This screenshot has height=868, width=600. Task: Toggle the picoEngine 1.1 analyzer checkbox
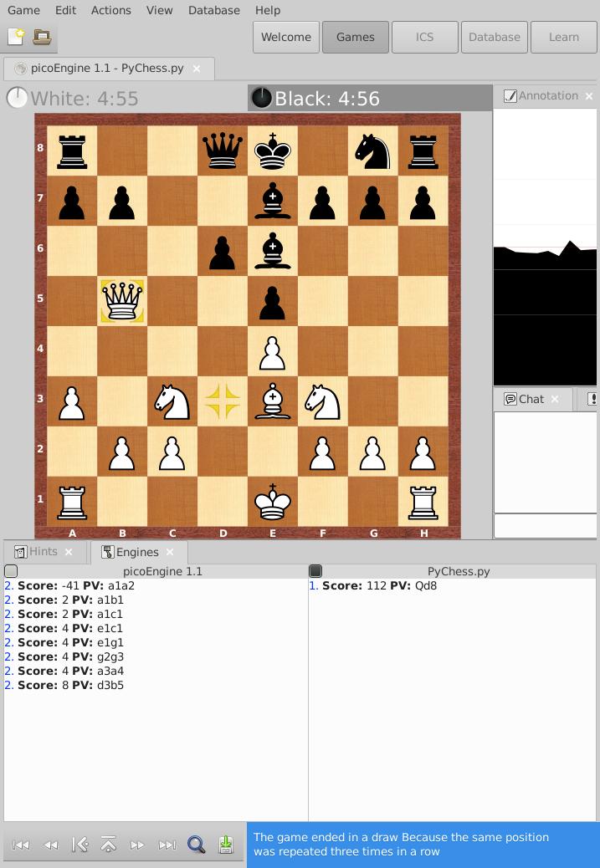point(11,571)
